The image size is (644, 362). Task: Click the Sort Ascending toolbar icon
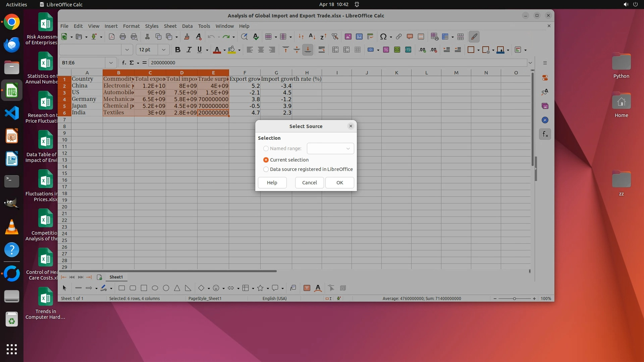(x=312, y=37)
